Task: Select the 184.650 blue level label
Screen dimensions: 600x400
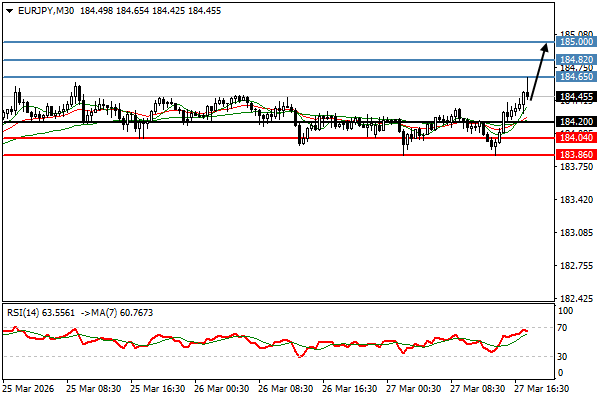Action: (577, 77)
